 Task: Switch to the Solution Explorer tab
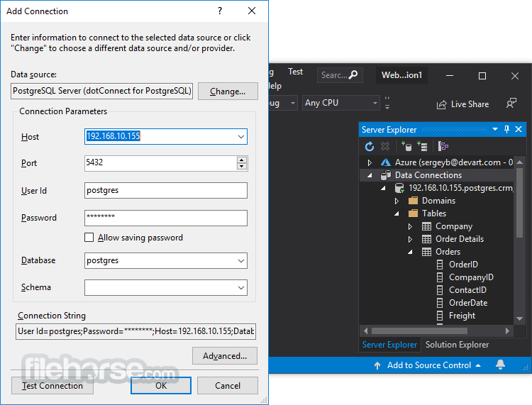457,345
